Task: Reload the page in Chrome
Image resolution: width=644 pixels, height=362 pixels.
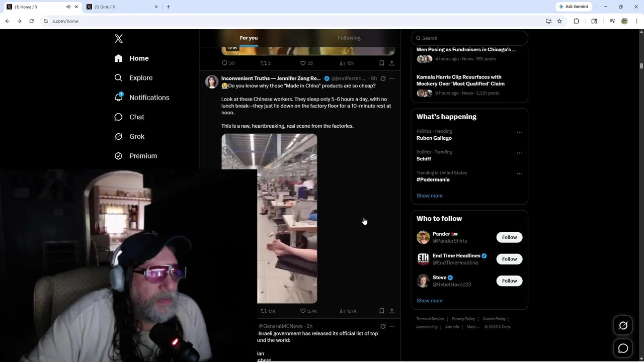Action: point(31,21)
